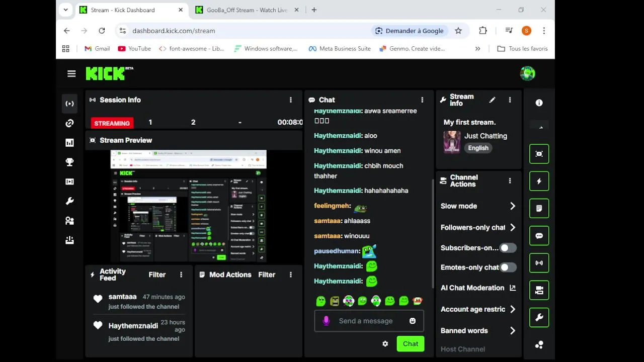Image resolution: width=644 pixels, height=362 pixels.
Task: Open the Kick hamburger menu
Action: coord(71,74)
